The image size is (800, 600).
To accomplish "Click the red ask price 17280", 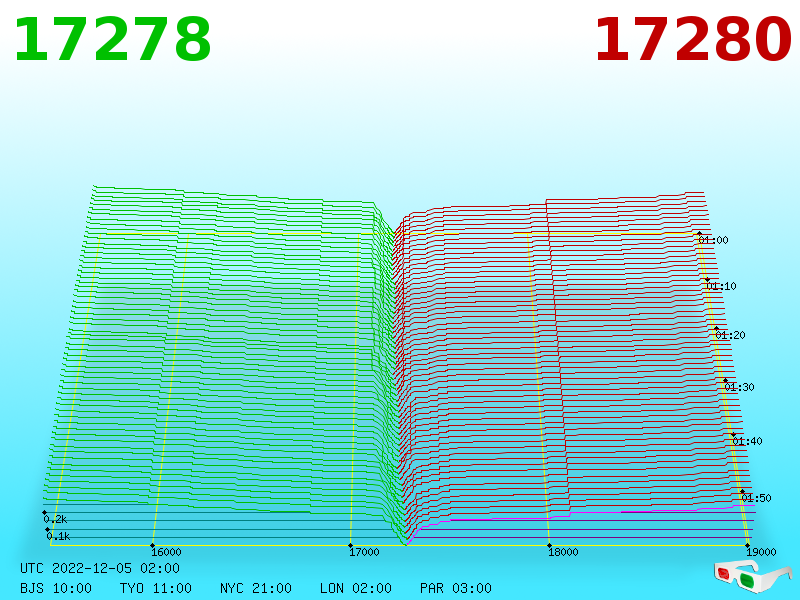I will point(693,40).
